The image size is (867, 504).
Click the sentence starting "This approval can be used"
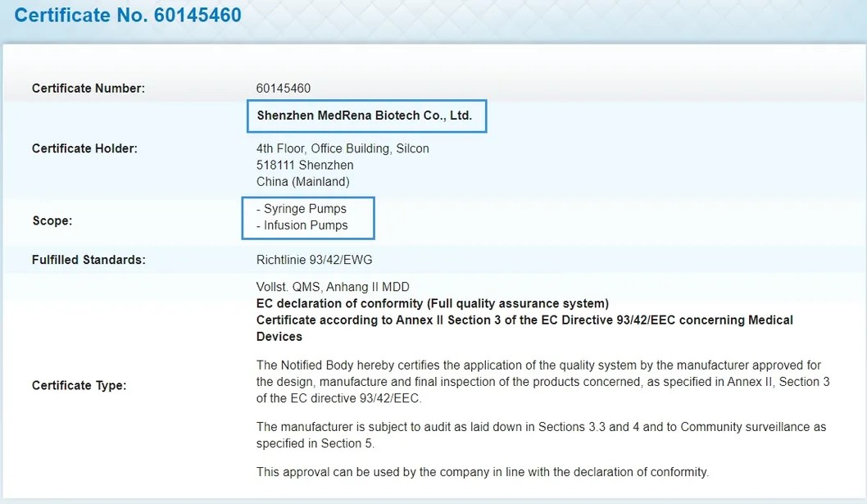(x=482, y=472)
